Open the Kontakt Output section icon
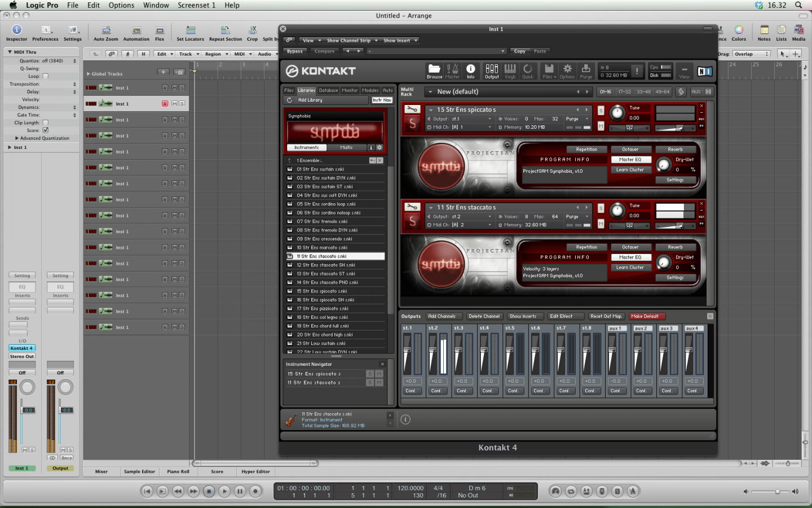The image size is (812, 508). click(492, 70)
